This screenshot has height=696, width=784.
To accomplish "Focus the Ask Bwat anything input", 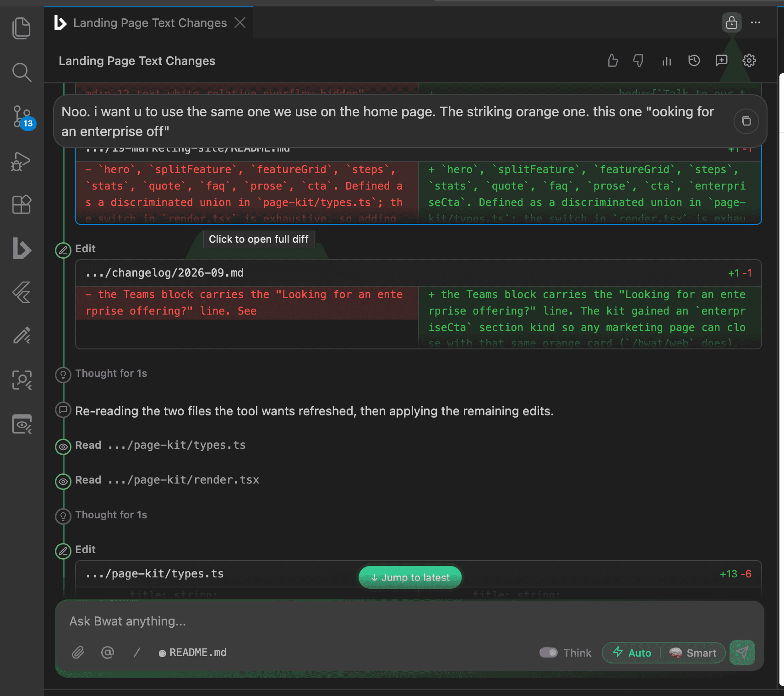I will tap(409, 621).
